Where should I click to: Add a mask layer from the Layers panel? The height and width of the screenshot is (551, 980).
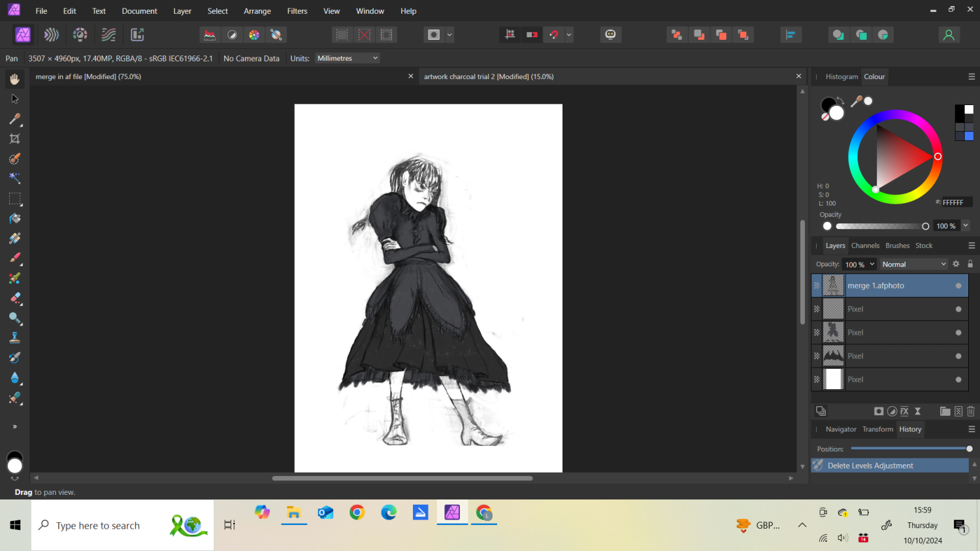pyautogui.click(x=879, y=411)
